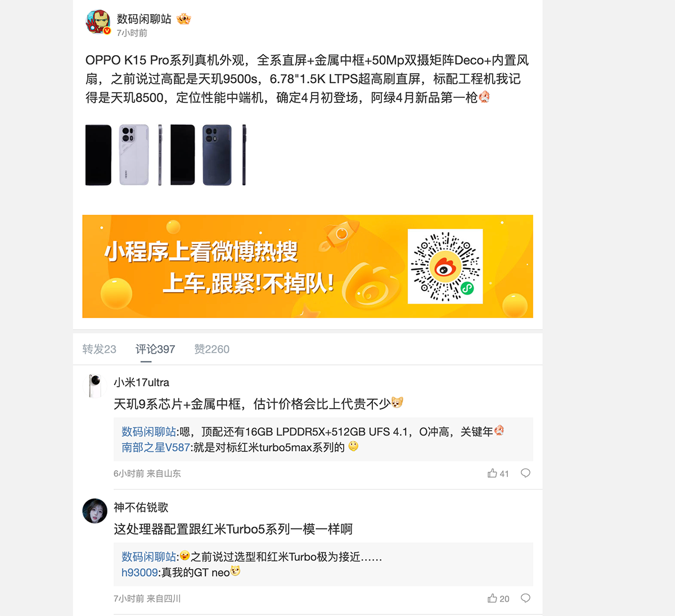
Task: Open h93009 user link
Action: 139,572
